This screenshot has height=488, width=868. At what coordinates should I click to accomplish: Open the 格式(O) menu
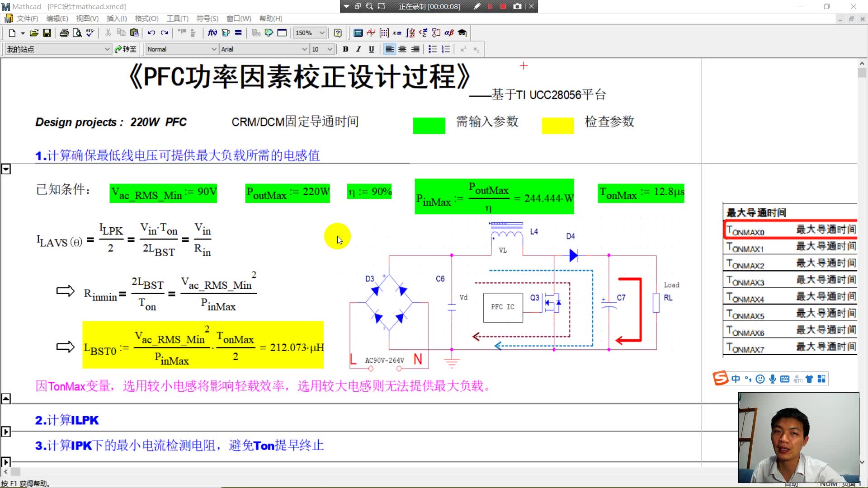(146, 19)
